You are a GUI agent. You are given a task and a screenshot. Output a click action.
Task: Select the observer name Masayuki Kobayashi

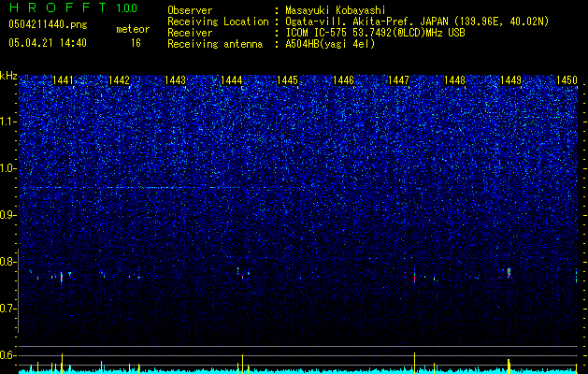(335, 10)
